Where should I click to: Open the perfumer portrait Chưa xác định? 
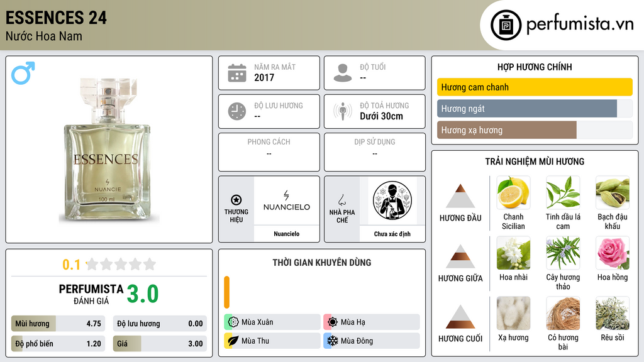tap(392, 201)
